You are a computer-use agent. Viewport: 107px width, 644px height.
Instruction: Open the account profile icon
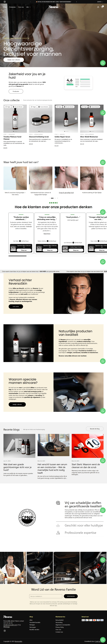pyautogui.click(x=98, y=7)
